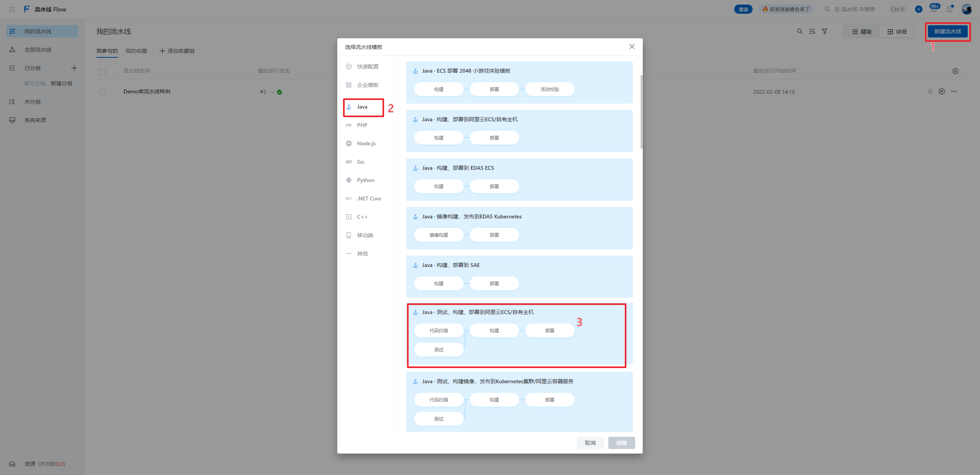This screenshot has height=475, width=980.
Task: Tick the select-all pipelines checkbox
Action: [103, 72]
